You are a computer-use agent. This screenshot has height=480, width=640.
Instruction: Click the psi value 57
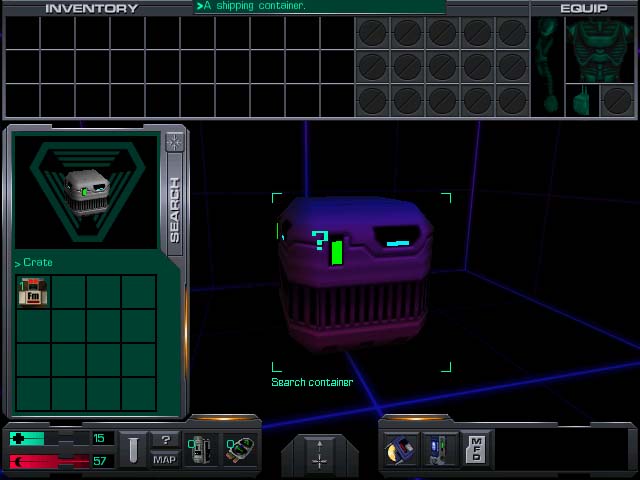click(x=99, y=461)
